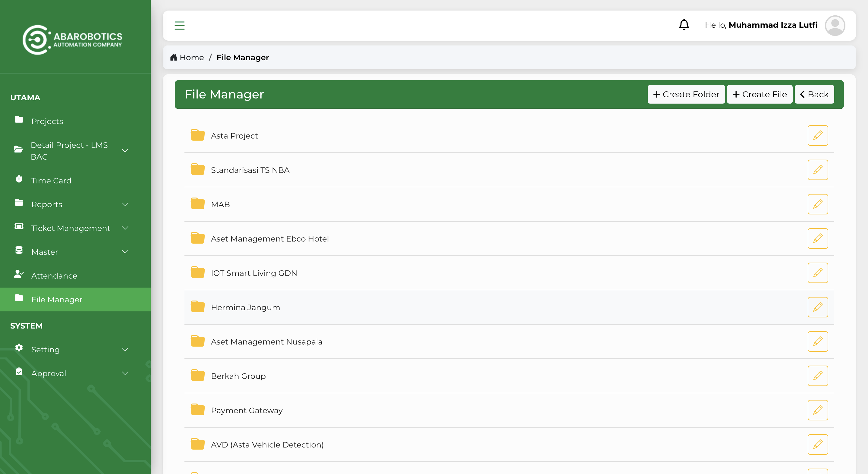
Task: Click the Setting gear icon
Action: point(19,348)
